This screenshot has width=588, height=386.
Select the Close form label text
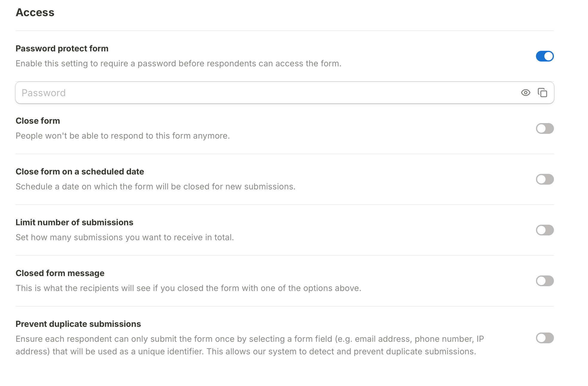point(38,121)
